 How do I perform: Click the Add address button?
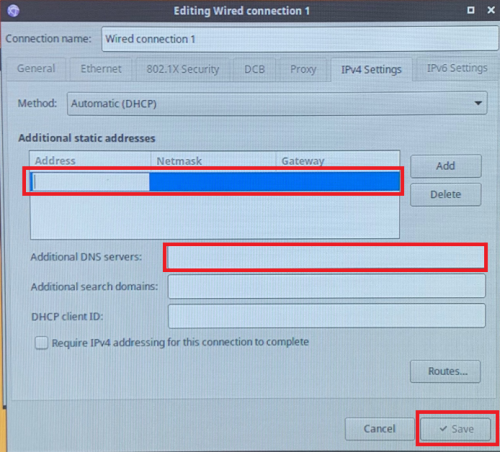[446, 166]
